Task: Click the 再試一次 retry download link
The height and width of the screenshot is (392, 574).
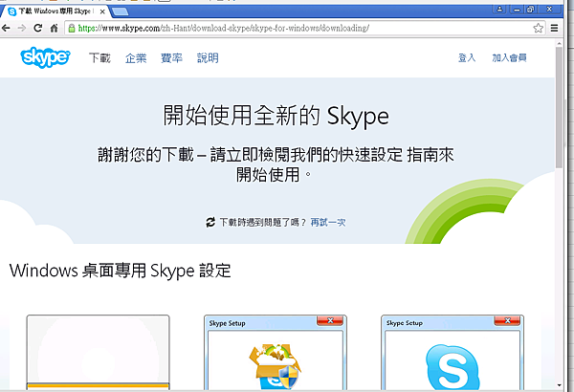Action: 328,222
